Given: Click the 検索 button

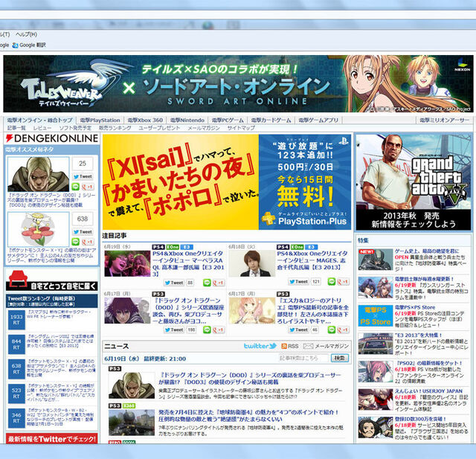Looking at the screenshot, I should click(340, 359).
